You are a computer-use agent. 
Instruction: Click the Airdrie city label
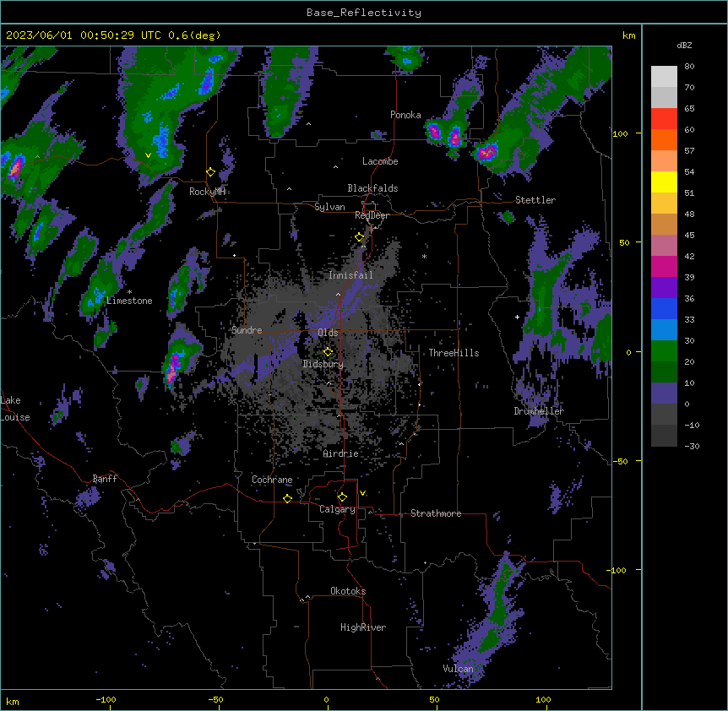pos(341,453)
